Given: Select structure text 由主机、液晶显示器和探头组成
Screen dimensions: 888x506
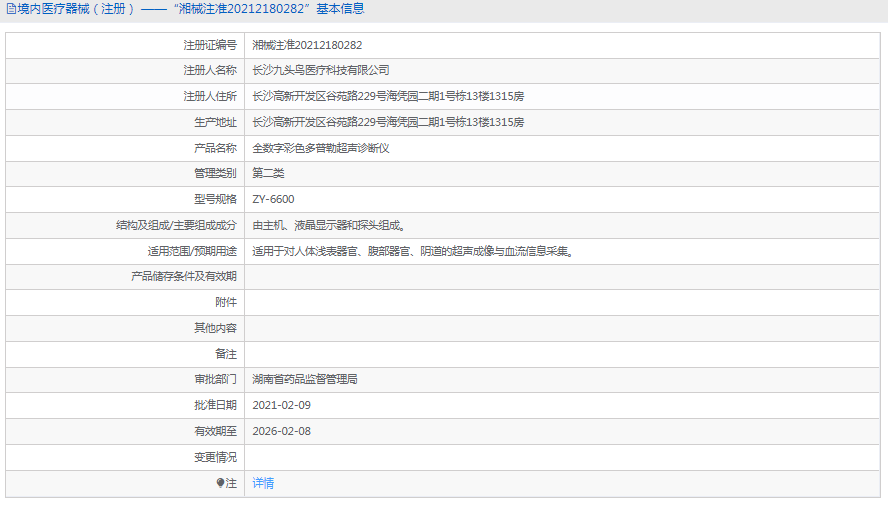Looking at the screenshot, I should (x=329, y=226).
